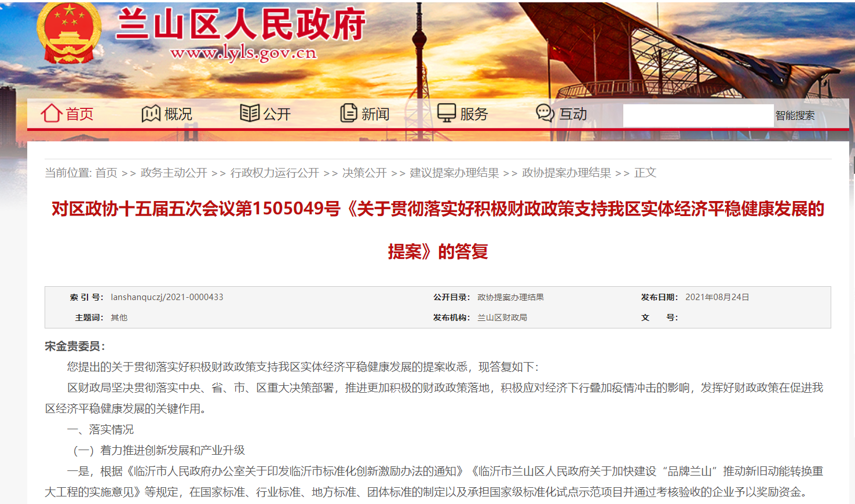Image resolution: width=855 pixels, height=504 pixels.
Task: Open the 首页 navigation menu item
Action: [79, 114]
